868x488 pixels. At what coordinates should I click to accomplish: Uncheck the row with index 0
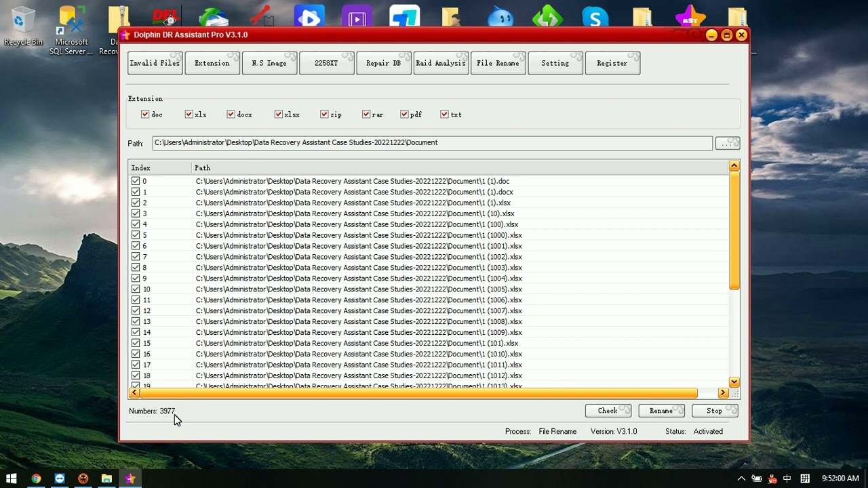[x=136, y=181]
